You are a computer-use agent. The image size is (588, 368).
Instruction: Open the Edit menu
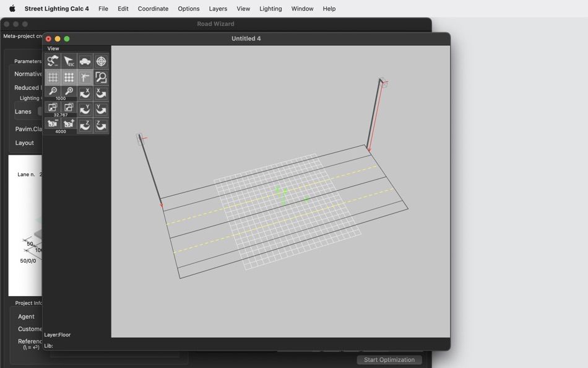point(123,8)
